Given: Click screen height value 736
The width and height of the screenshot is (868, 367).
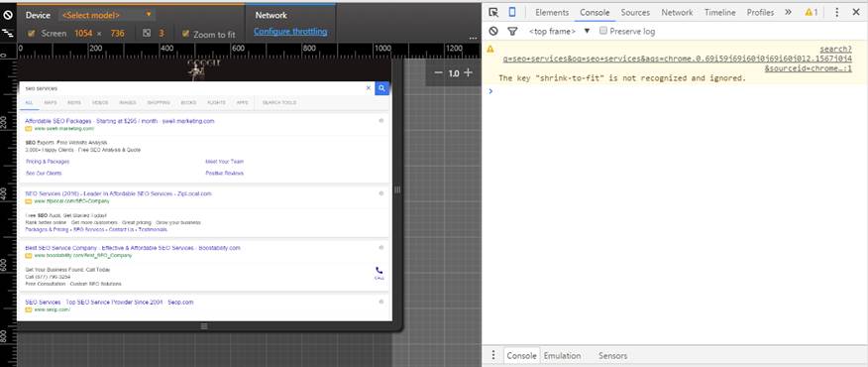Looking at the screenshot, I should tap(117, 34).
